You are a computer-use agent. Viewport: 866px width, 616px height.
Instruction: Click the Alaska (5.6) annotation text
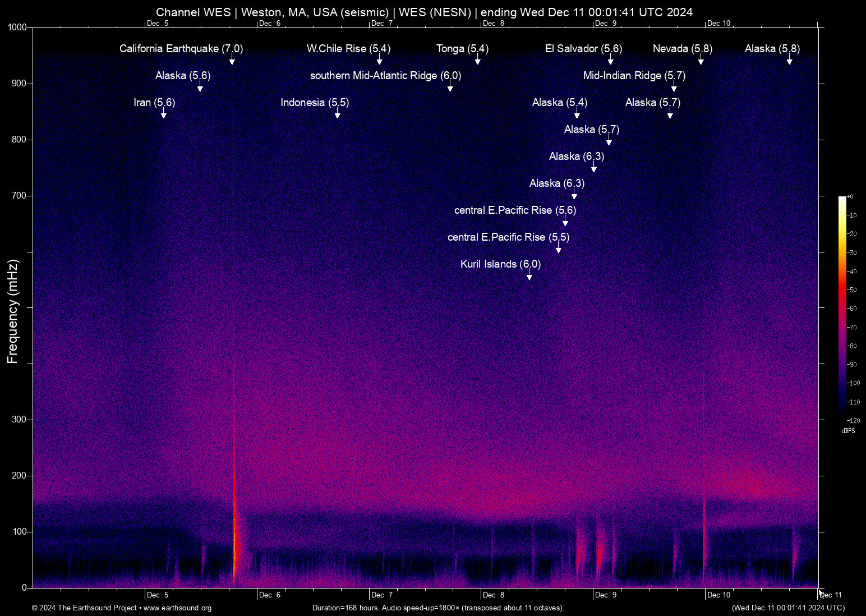183,76
